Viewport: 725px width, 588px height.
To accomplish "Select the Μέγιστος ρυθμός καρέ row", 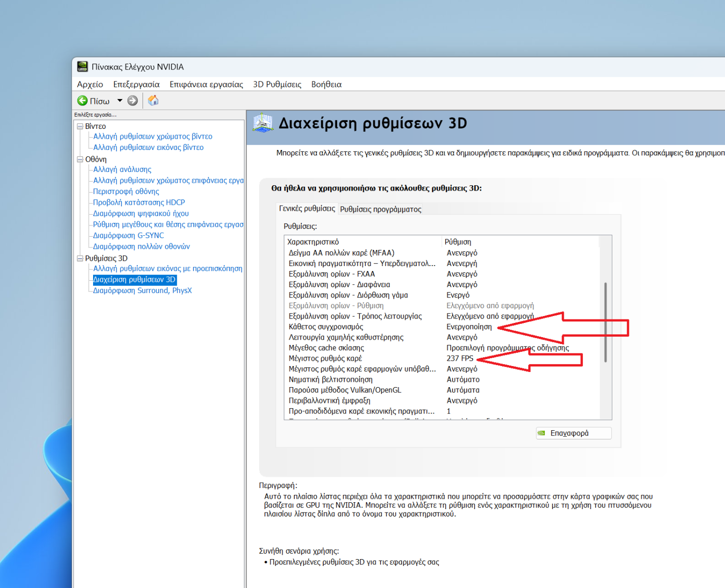I will coord(441,358).
